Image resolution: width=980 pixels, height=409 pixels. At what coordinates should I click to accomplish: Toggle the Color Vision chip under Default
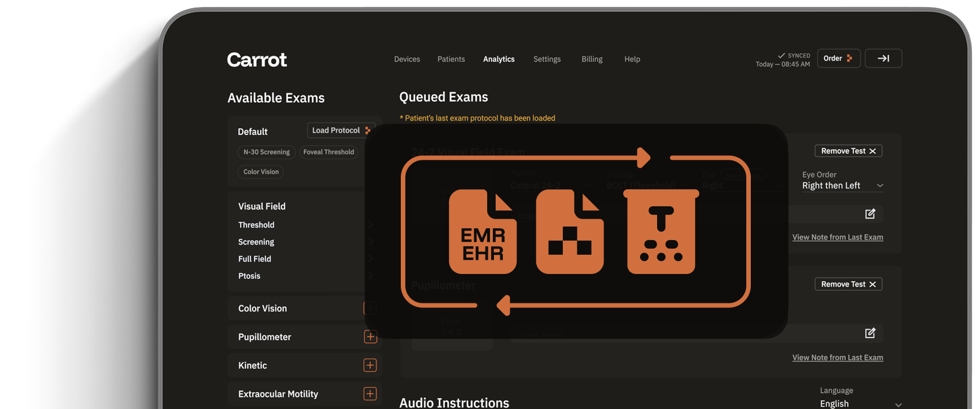[261, 172]
